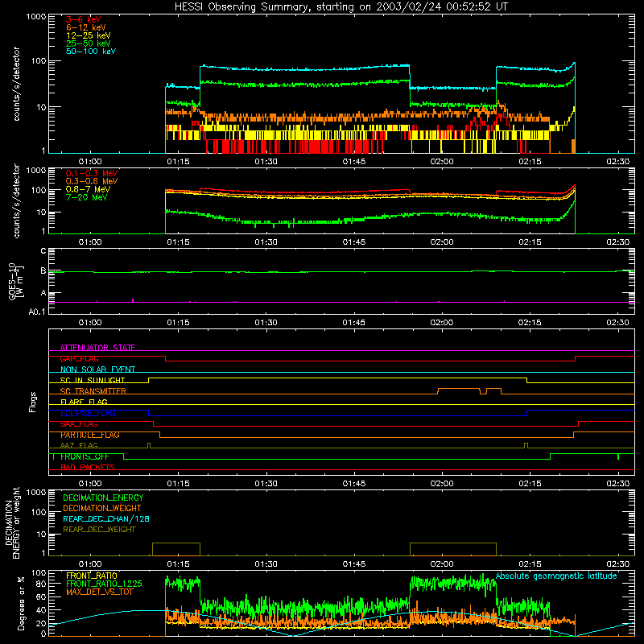Click the GOES-10 axis label
The image size is (644, 644).
[x=15, y=281]
